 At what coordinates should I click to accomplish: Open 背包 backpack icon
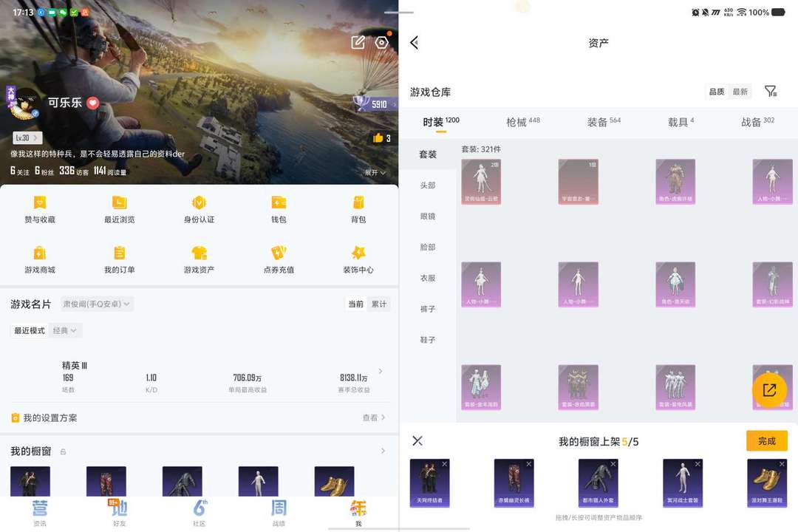coord(358,202)
